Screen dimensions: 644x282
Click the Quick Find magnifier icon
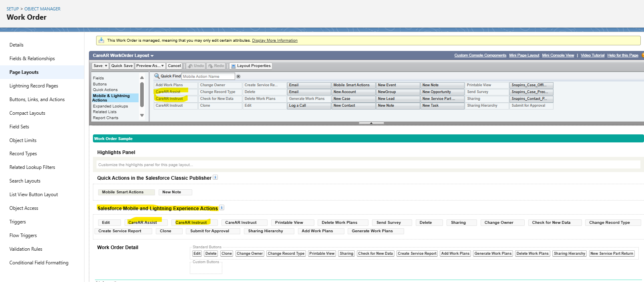click(x=157, y=76)
